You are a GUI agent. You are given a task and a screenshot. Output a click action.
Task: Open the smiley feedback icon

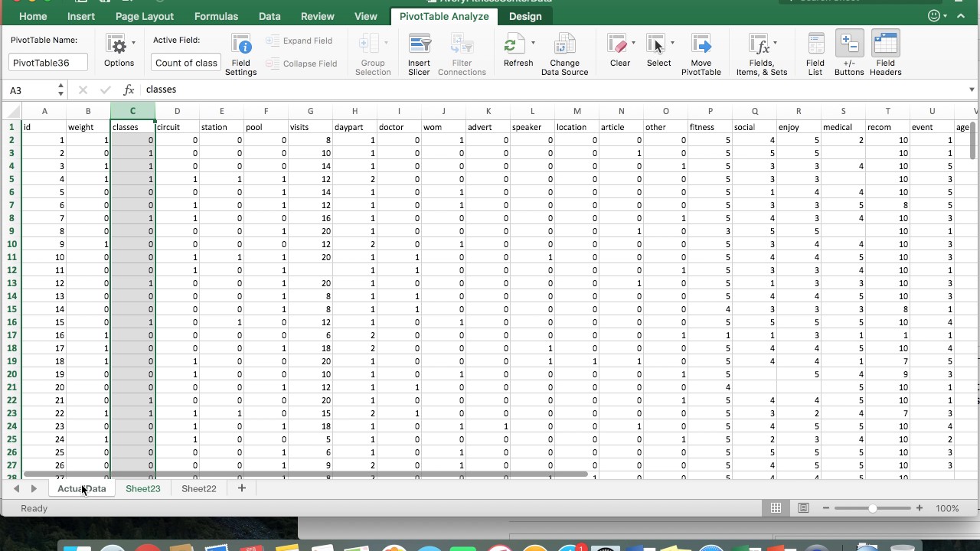pos(934,15)
